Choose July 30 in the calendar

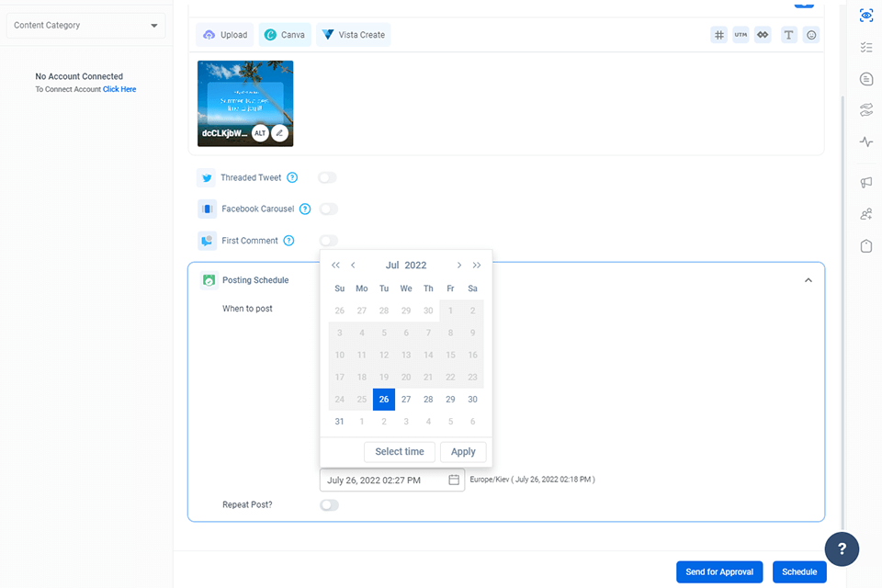pos(472,399)
